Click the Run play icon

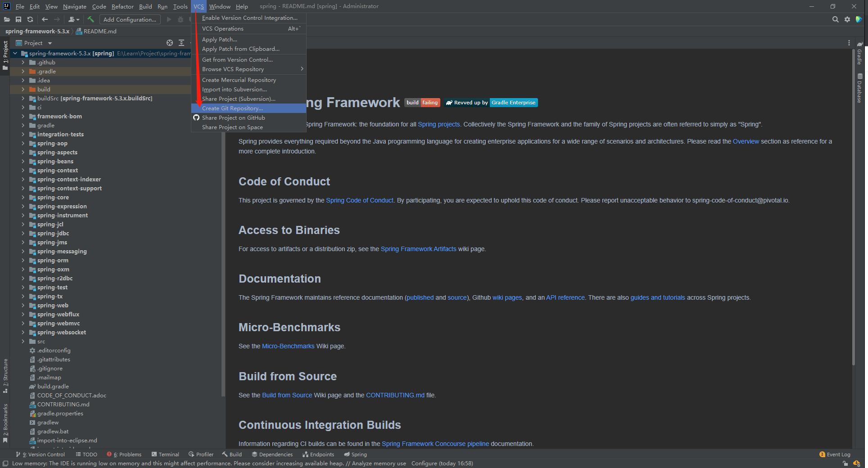[x=169, y=19]
